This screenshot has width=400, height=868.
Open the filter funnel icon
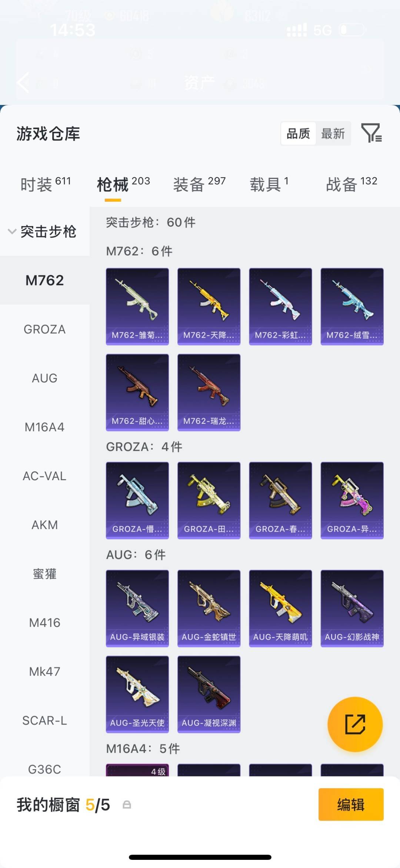(371, 133)
